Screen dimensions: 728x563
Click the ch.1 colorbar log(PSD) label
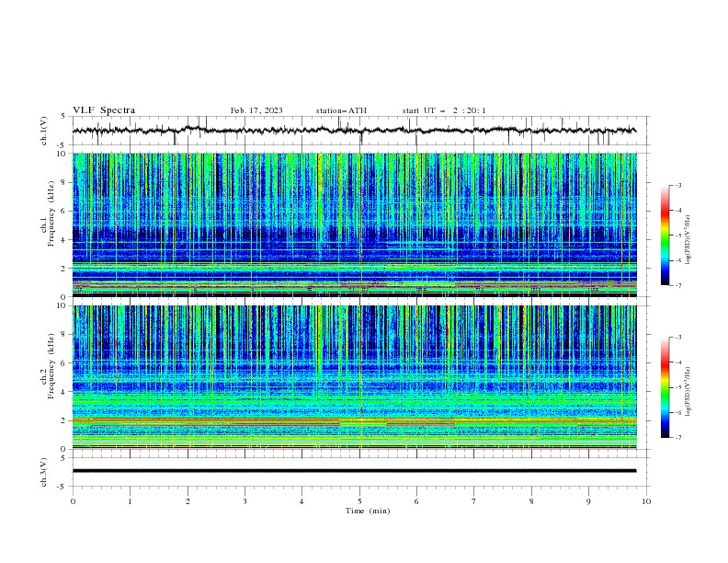(x=688, y=240)
